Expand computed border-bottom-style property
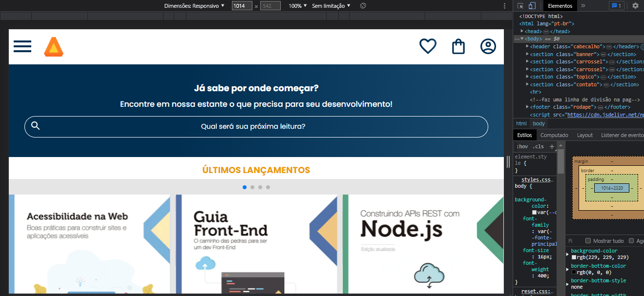 [x=567, y=284]
